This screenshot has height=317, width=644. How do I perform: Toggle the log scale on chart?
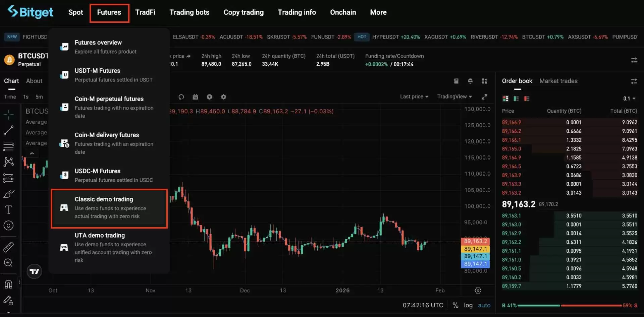(x=468, y=305)
